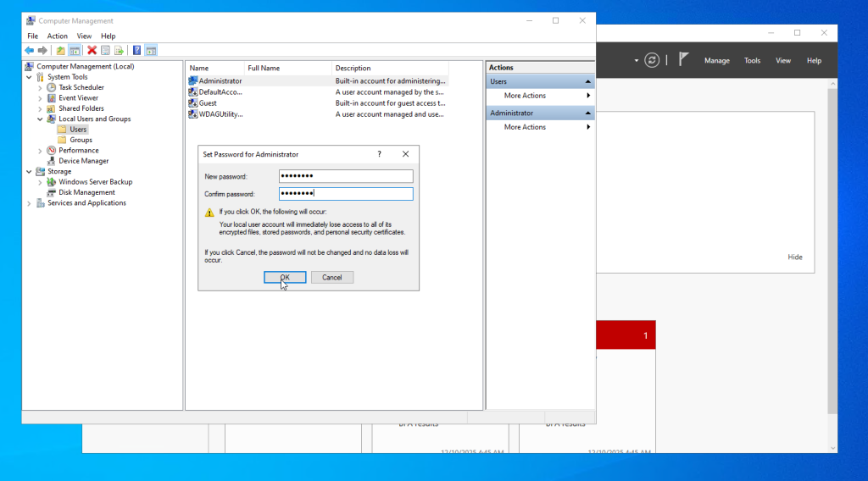Click the Disk Management drive icon
The width and height of the screenshot is (868, 481).
pos(52,192)
